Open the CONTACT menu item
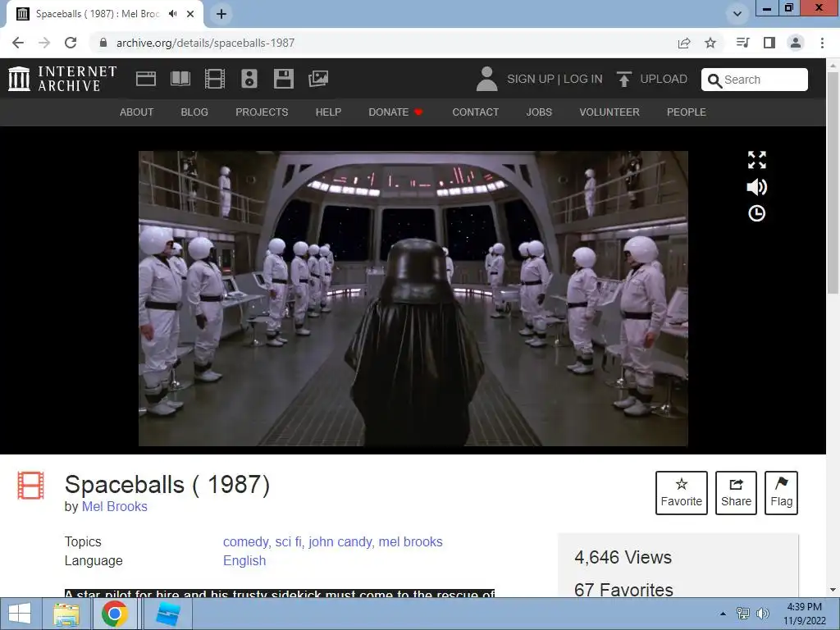The image size is (840, 630). (x=475, y=112)
